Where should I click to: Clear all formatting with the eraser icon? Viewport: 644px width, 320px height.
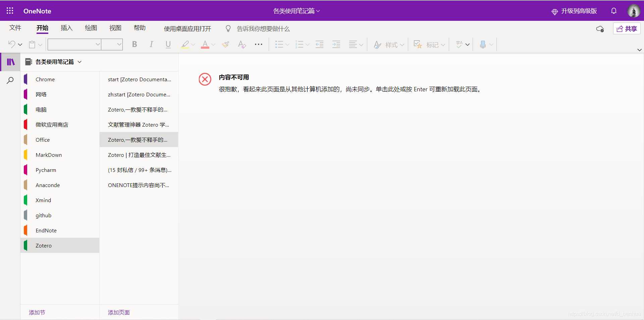point(242,44)
